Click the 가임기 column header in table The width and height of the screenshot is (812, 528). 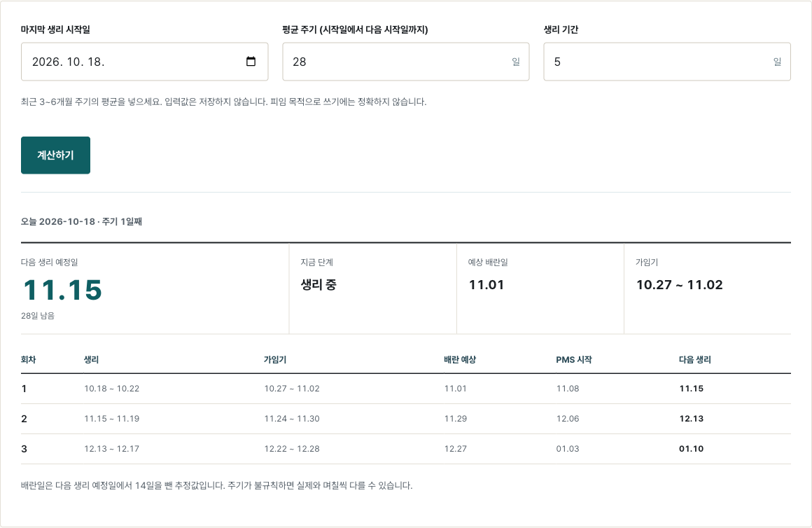point(275,360)
